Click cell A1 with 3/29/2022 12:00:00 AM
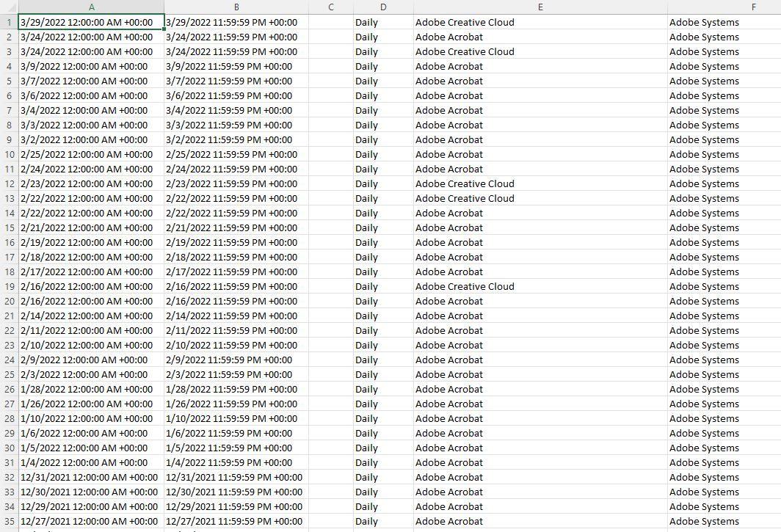The width and height of the screenshot is (781, 532). click(x=91, y=23)
